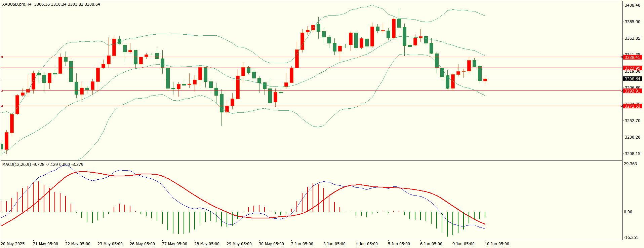Select the horizontal line at 3292.91
The height and width of the screenshot is (248, 644).
(311, 91)
